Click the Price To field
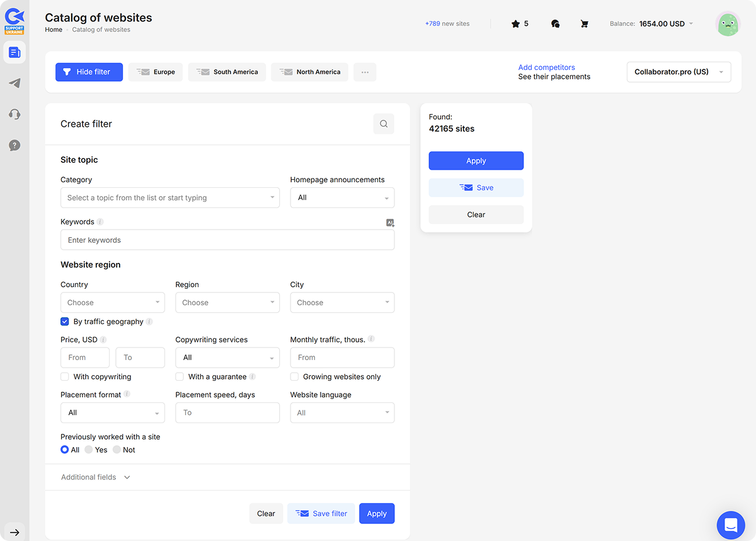The width and height of the screenshot is (756, 541). [x=140, y=358]
